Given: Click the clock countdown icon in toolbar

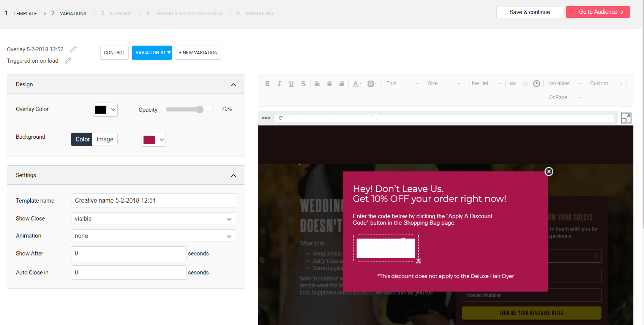Looking at the screenshot, I should (536, 84).
